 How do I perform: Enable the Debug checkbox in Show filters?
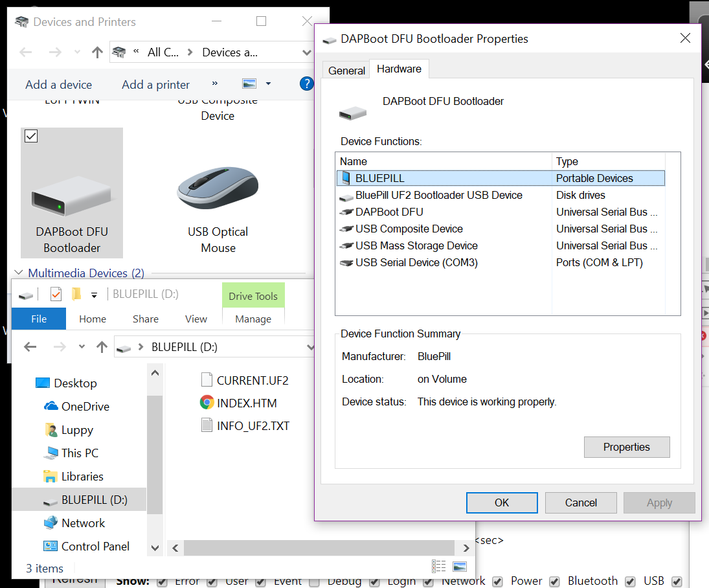click(314, 582)
